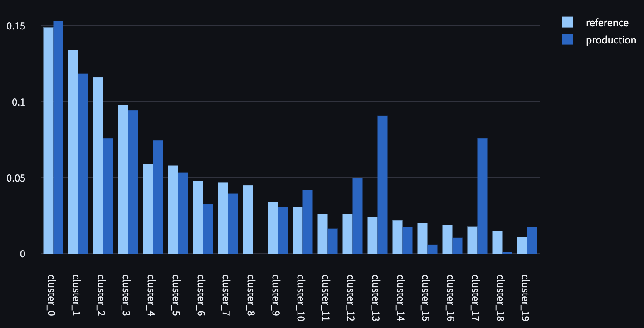Click the cluster_5 x-axis label
This screenshot has height=328, width=644.
pos(176,290)
